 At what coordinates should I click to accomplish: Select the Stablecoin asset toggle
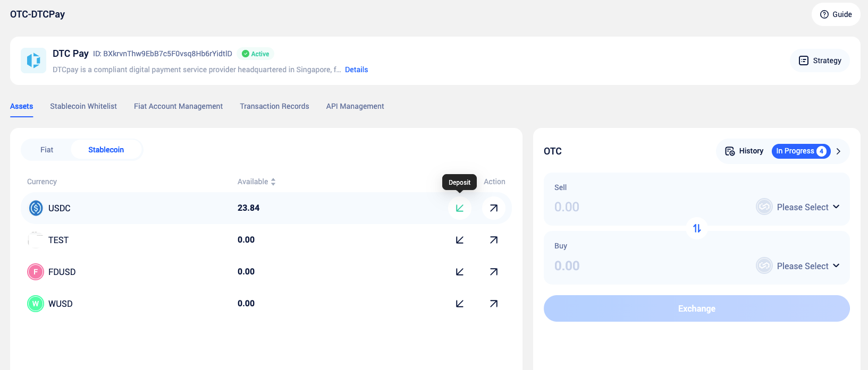pos(106,150)
